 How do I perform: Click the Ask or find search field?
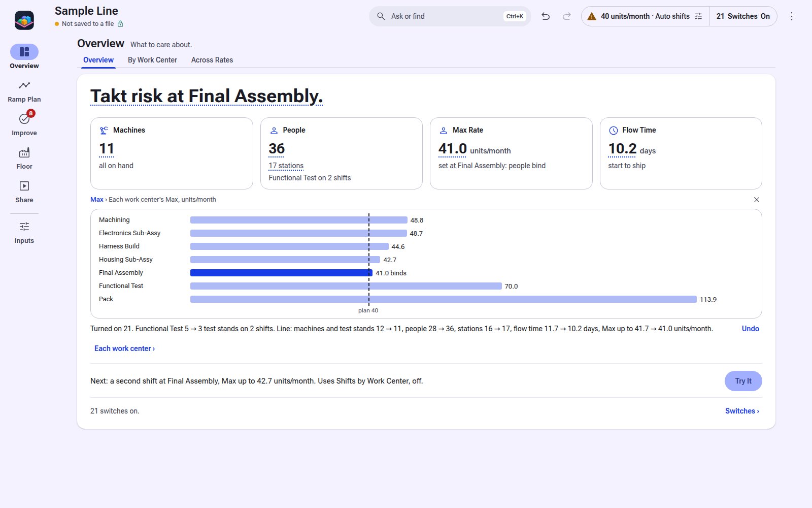coord(450,16)
